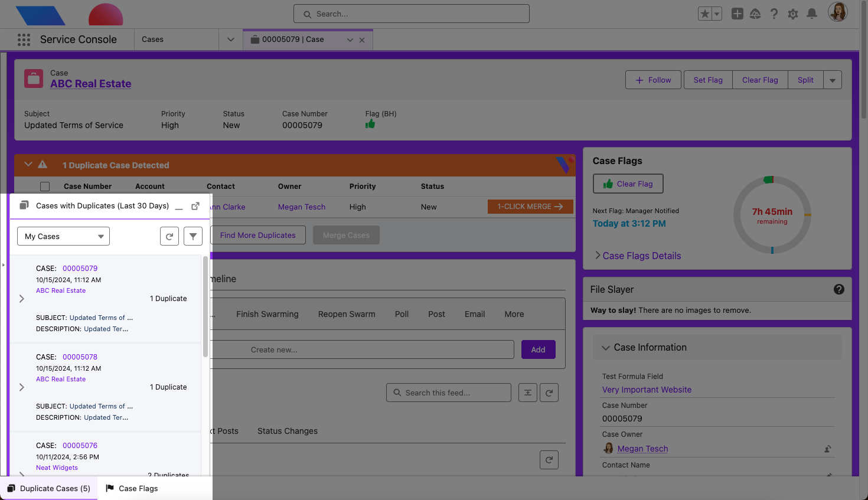868x500 pixels.
Task: Select the Email publisher action
Action: click(475, 314)
